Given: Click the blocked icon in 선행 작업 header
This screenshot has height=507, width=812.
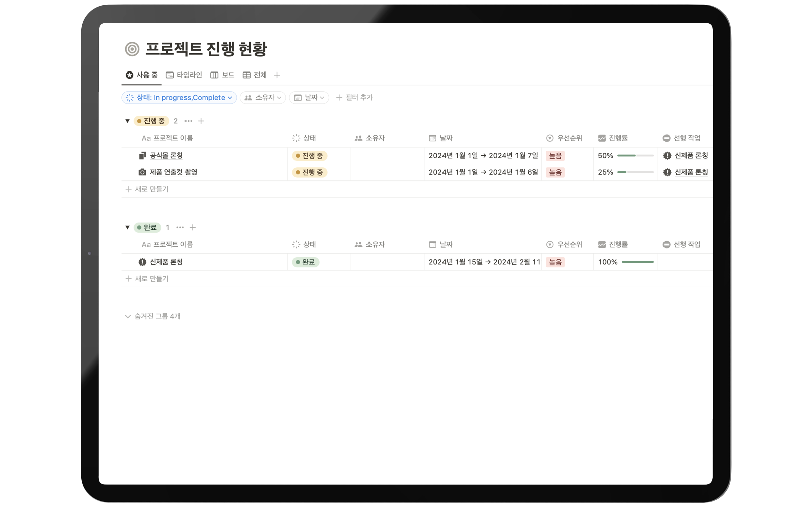Looking at the screenshot, I should pos(667,138).
